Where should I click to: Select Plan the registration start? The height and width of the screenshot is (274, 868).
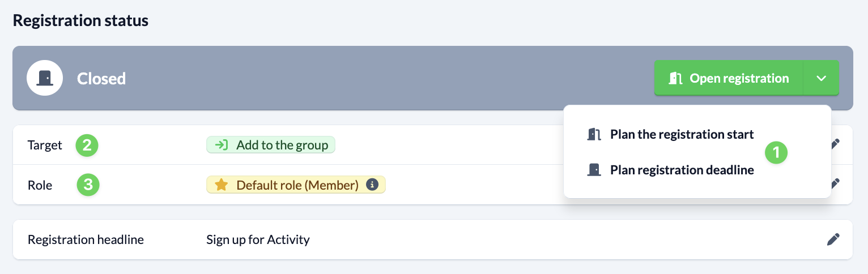pos(682,135)
